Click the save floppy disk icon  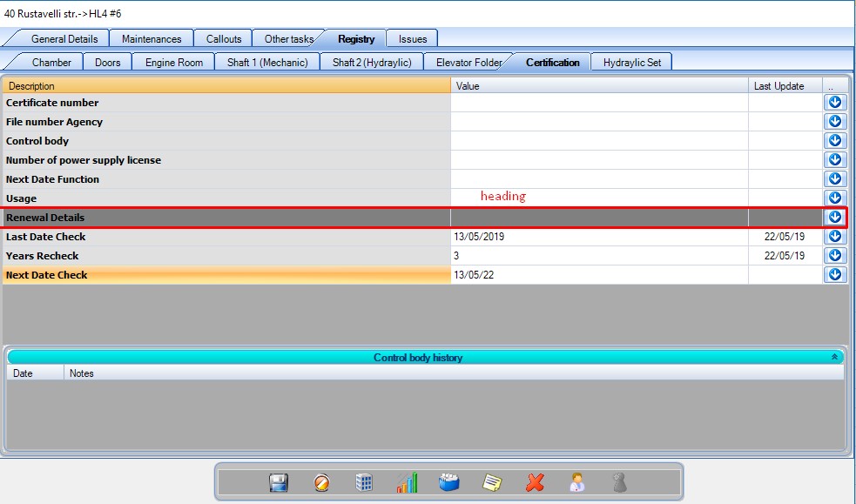click(279, 483)
